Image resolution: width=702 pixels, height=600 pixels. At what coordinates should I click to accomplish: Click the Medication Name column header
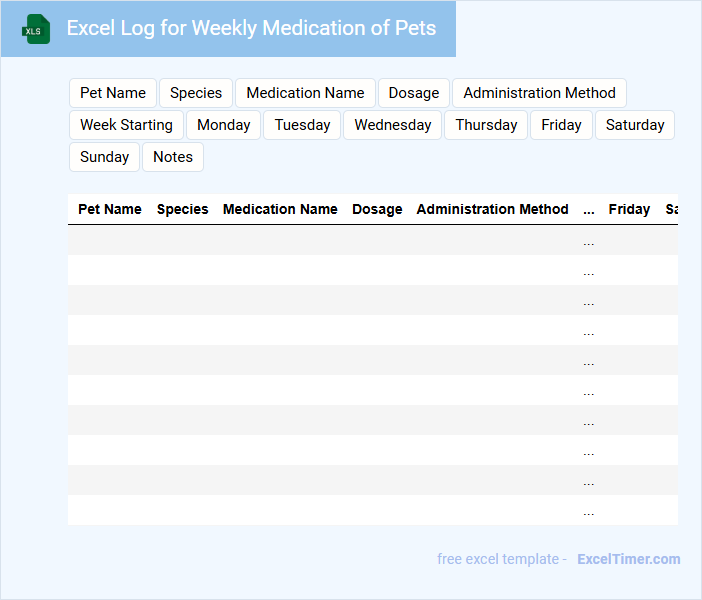click(280, 209)
